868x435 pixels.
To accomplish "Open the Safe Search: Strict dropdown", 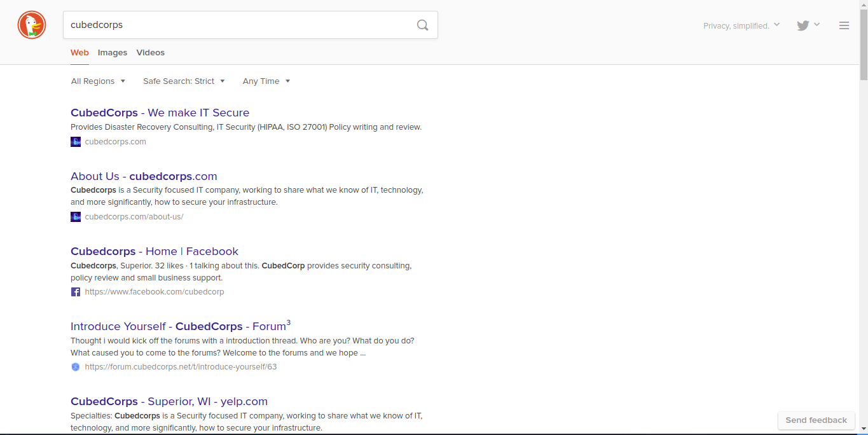I will click(x=184, y=81).
